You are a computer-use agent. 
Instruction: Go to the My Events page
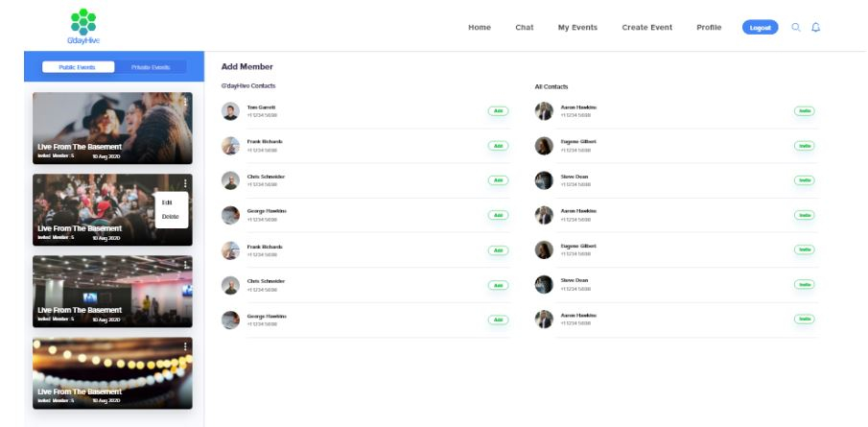coord(577,28)
